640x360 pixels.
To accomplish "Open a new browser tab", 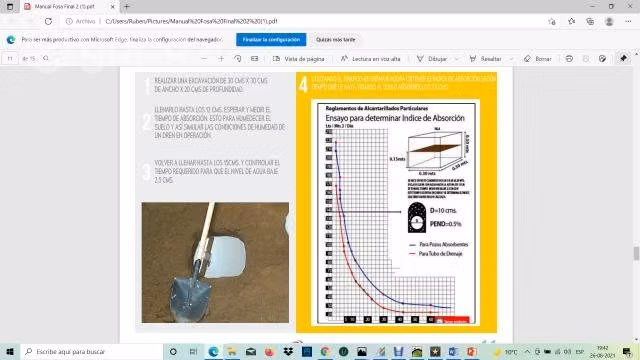I will pos(127,7).
